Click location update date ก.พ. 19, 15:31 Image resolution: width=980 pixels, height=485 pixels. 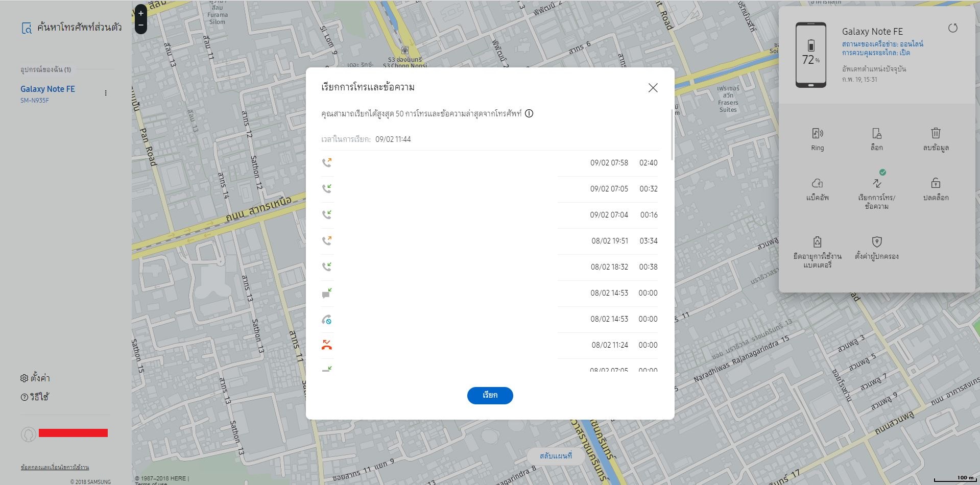859,80
